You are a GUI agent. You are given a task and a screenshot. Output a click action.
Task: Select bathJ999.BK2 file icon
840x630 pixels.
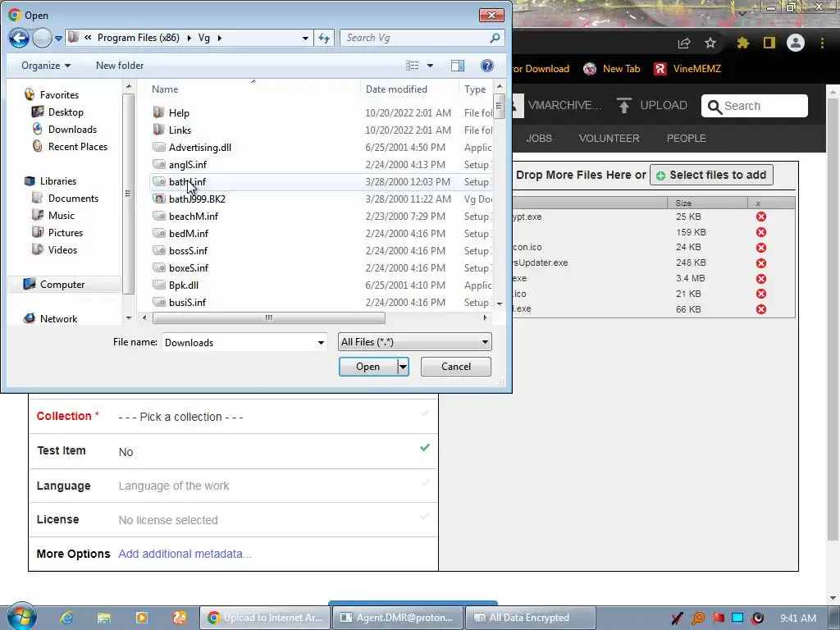pos(158,199)
